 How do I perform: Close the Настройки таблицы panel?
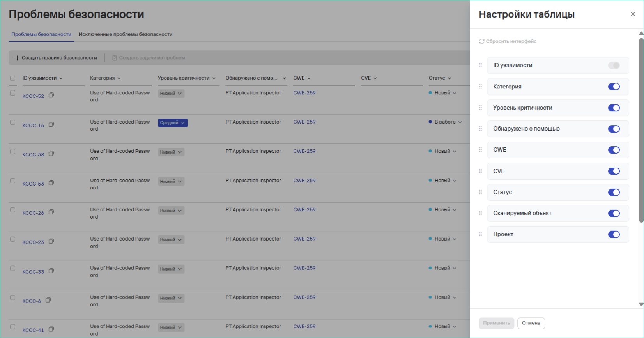click(633, 14)
